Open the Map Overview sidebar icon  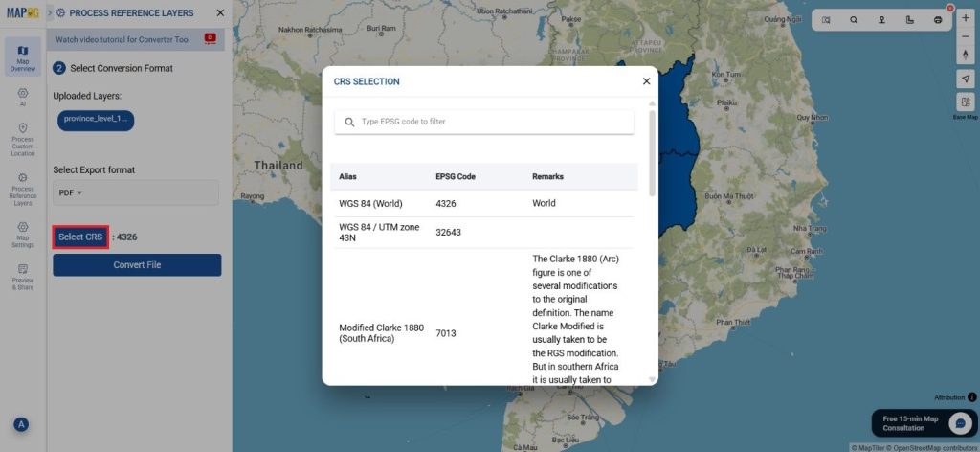23,56
